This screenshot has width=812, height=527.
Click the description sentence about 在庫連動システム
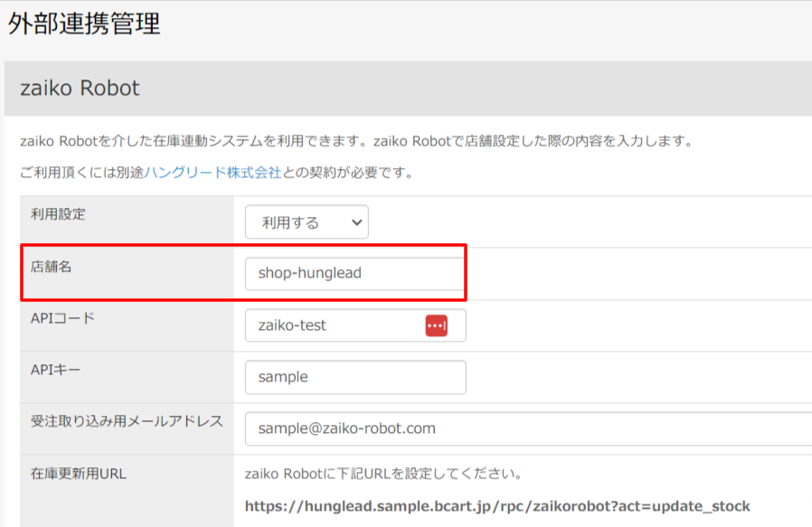tap(357, 141)
